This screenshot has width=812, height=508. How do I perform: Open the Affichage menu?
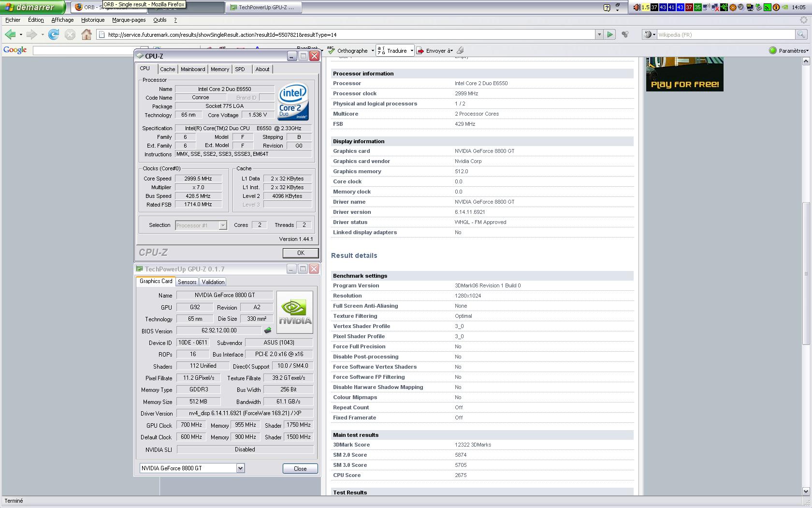[62, 20]
